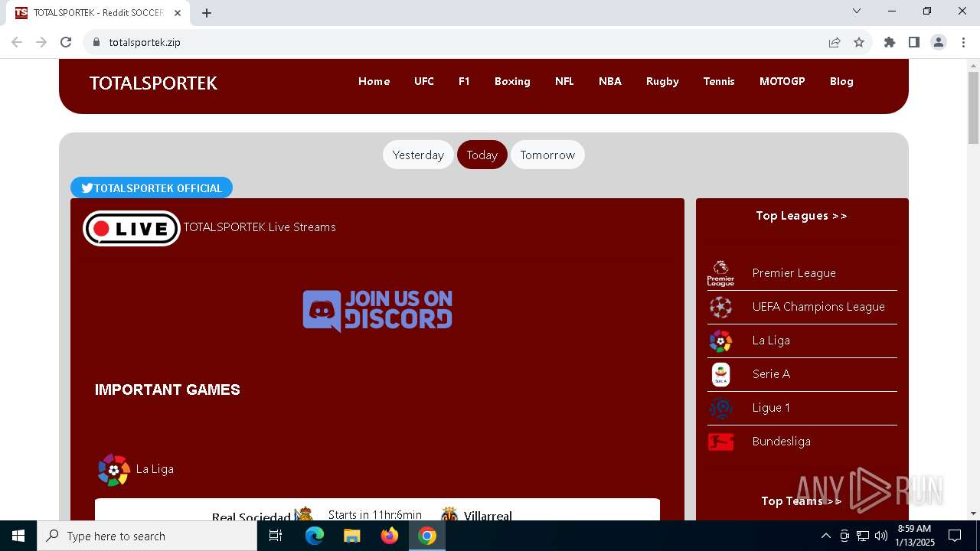The image size is (980, 551).
Task: Open Windows Start menu
Action: [x=18, y=536]
